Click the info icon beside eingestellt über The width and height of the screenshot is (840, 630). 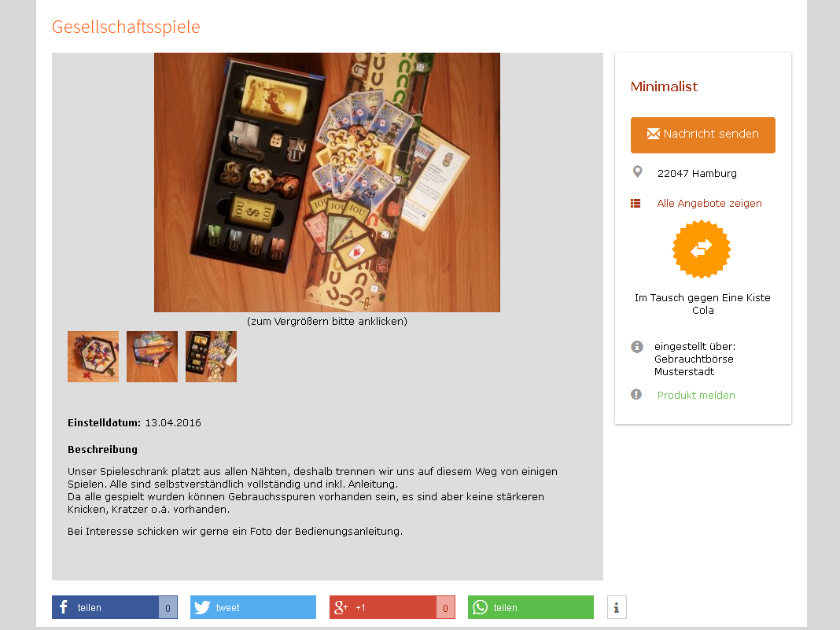click(636, 347)
